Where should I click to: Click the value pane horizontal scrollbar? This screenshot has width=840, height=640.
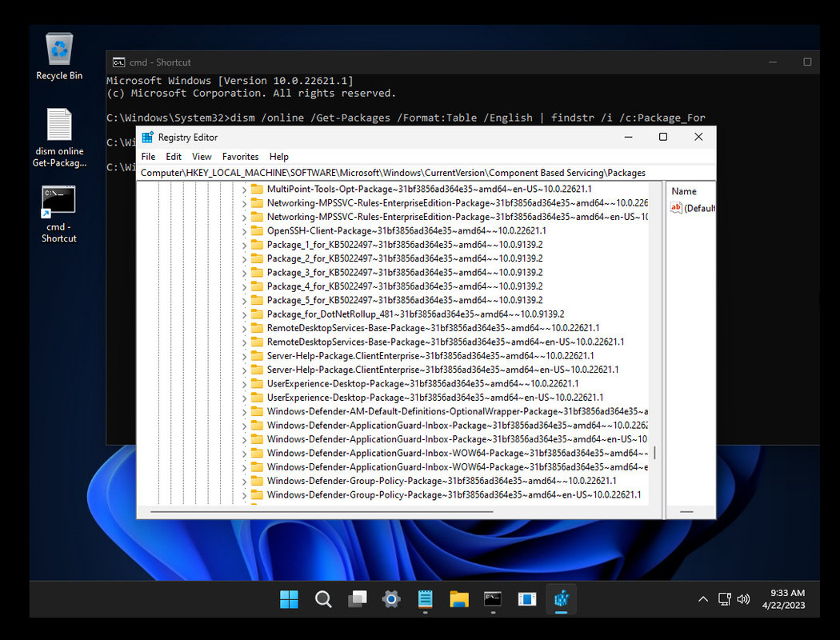[x=686, y=512]
